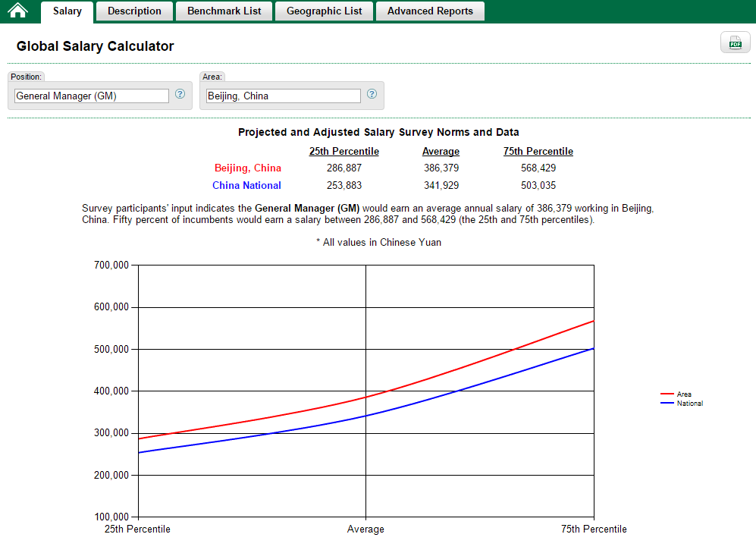Select Beijing 25th percentile value 286,887
Viewport: 756px width, 553px height.
click(x=344, y=168)
